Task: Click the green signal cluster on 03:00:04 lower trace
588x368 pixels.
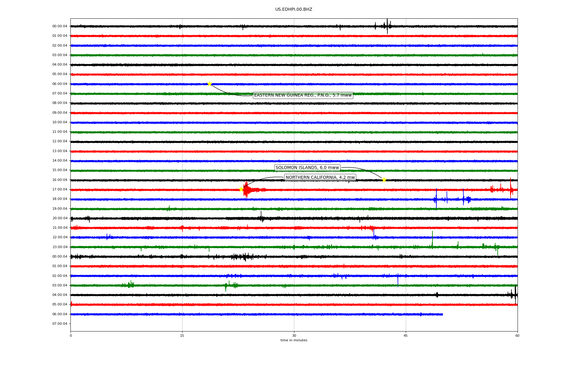Action: tap(130, 285)
